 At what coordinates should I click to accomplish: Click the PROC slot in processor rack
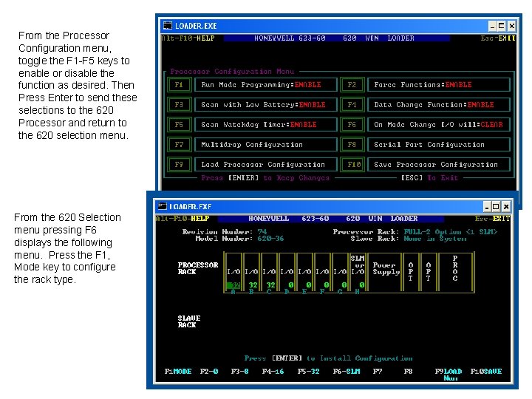click(x=455, y=273)
